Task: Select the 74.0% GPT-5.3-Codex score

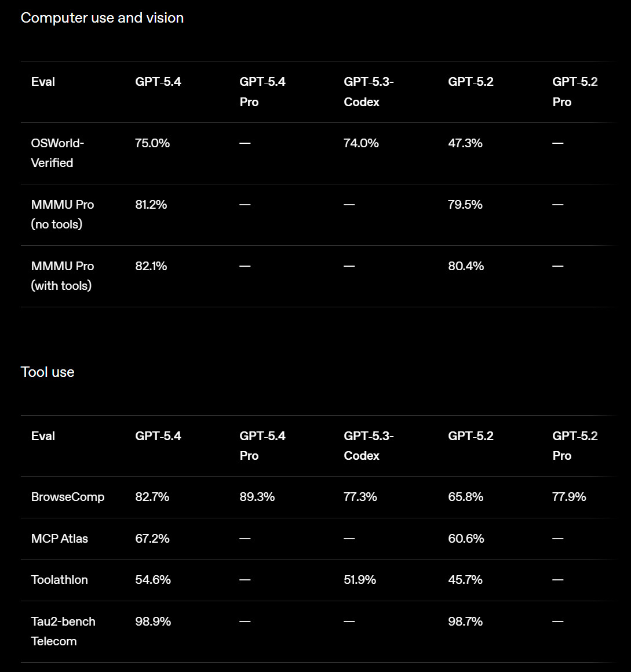Action: (361, 143)
